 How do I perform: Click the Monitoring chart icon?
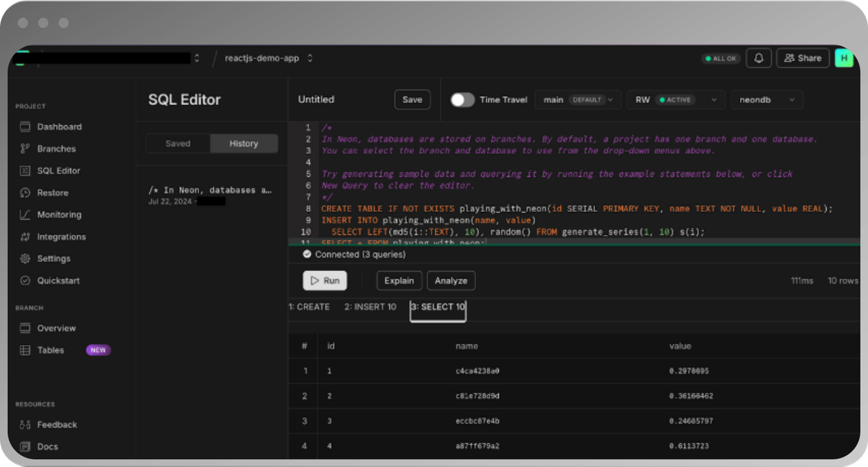point(25,214)
